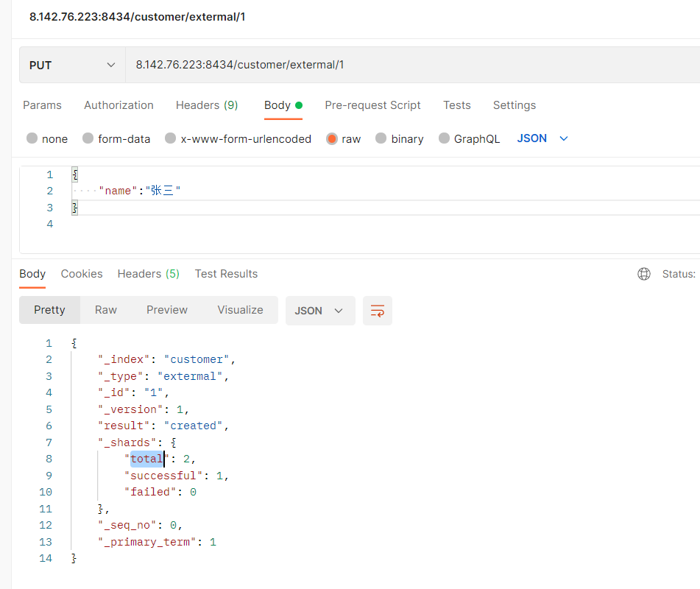Open the response Headers (5) tab

tap(148, 274)
